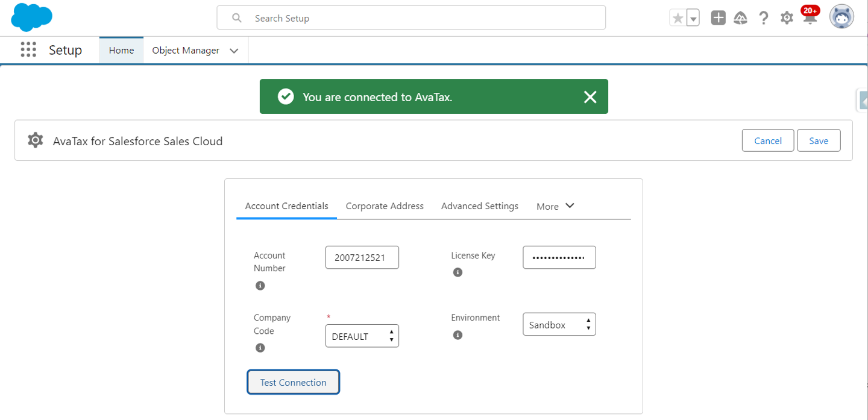
Task: Cancel the AvaTax configuration
Action: (x=768, y=140)
